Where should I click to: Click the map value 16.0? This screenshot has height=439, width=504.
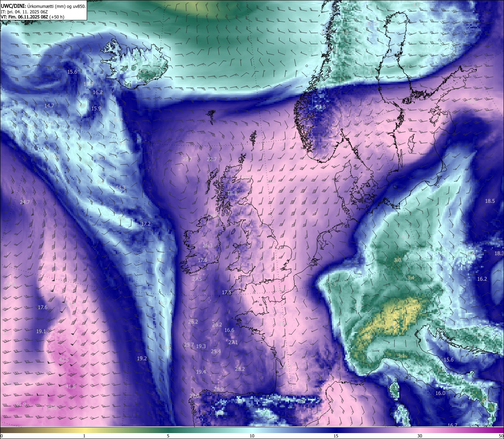coord(440,393)
